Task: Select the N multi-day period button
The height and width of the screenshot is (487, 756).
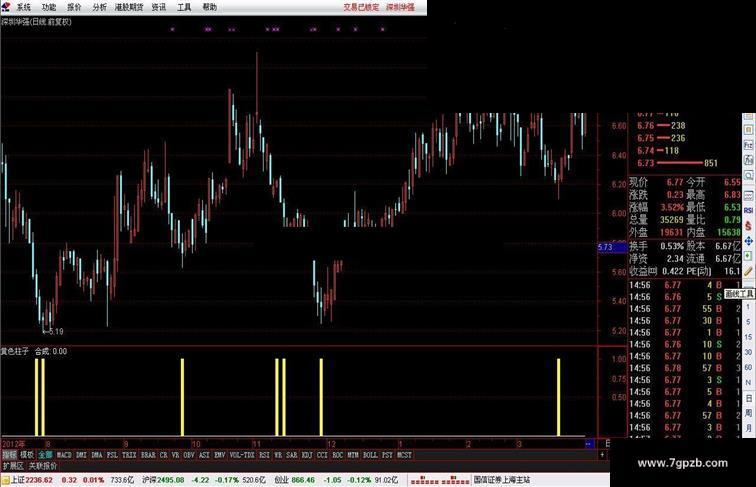Action: pyautogui.click(x=748, y=382)
